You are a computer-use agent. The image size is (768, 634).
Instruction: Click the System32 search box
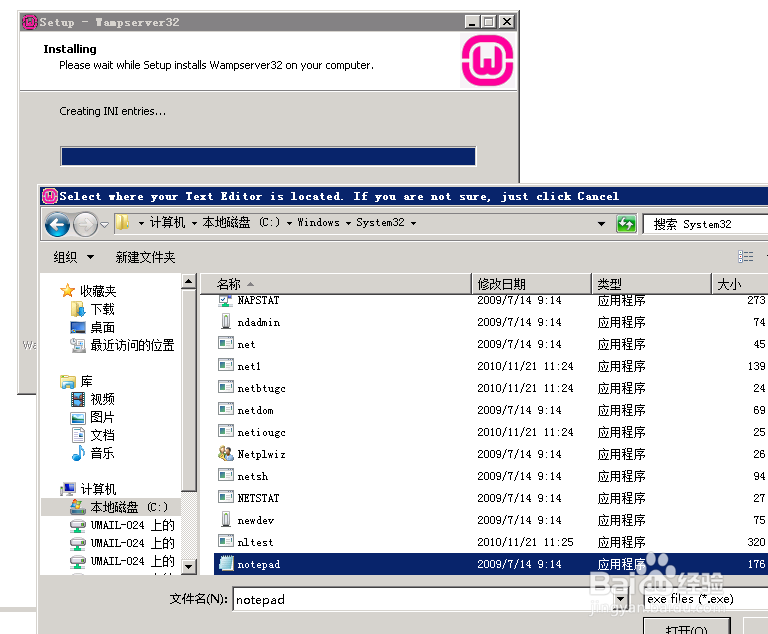(705, 224)
